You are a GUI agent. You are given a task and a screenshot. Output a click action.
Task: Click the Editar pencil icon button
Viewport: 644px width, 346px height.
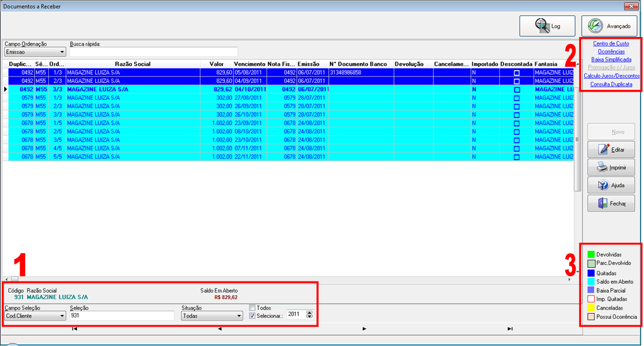[611, 149]
